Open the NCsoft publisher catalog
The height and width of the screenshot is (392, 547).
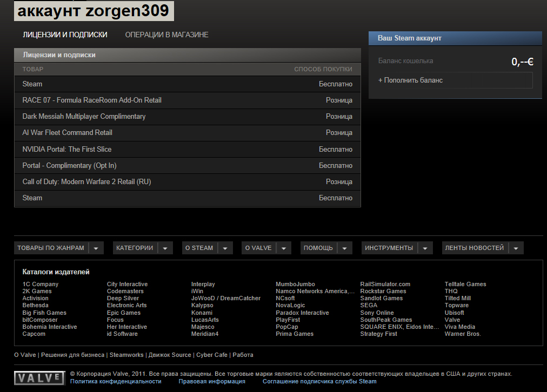[285, 298]
